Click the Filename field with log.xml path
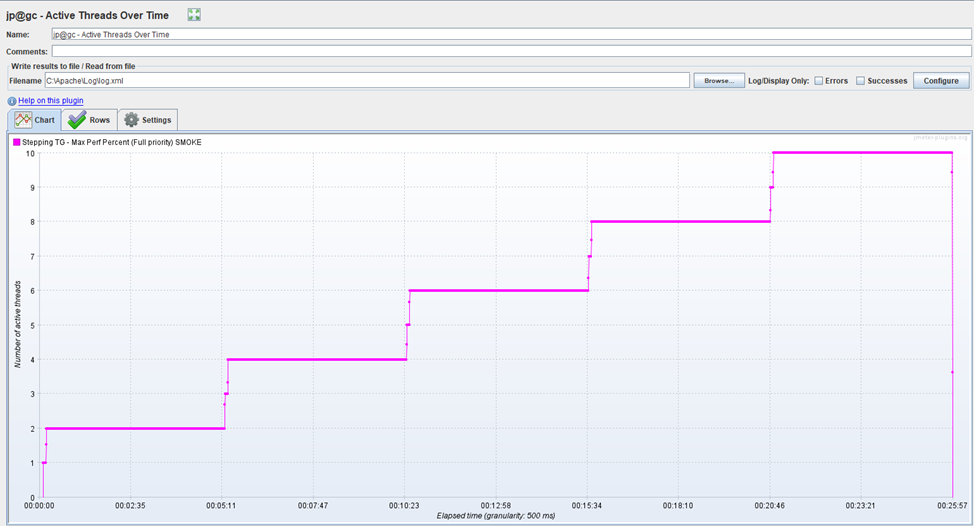The height and width of the screenshot is (526, 974). (366, 81)
